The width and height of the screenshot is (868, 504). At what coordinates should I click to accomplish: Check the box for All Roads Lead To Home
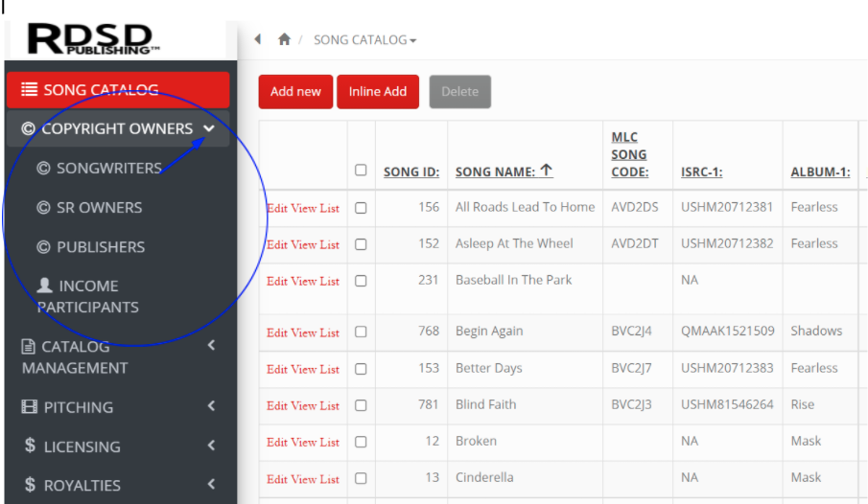click(x=361, y=208)
